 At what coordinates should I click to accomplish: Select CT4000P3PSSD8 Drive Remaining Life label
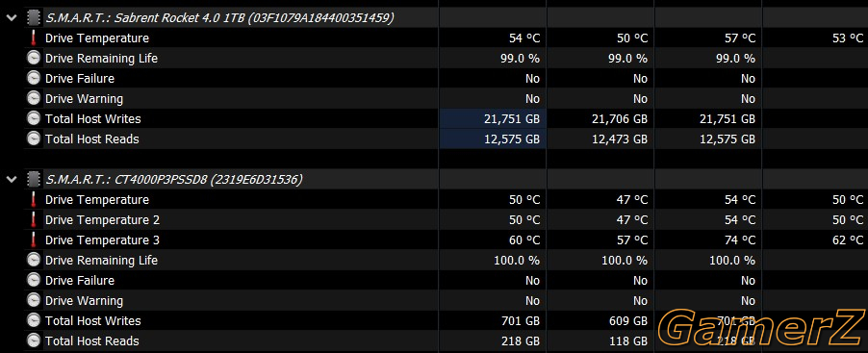coord(101,260)
